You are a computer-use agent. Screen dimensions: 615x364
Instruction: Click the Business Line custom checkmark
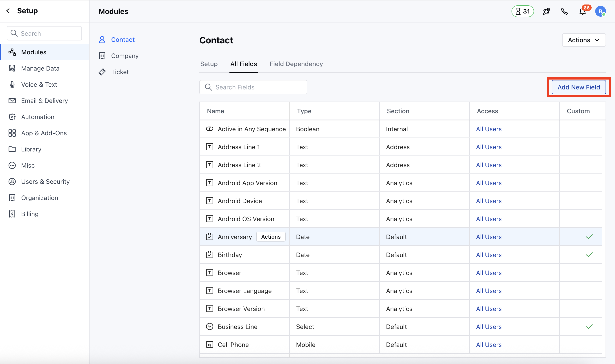pyautogui.click(x=589, y=326)
